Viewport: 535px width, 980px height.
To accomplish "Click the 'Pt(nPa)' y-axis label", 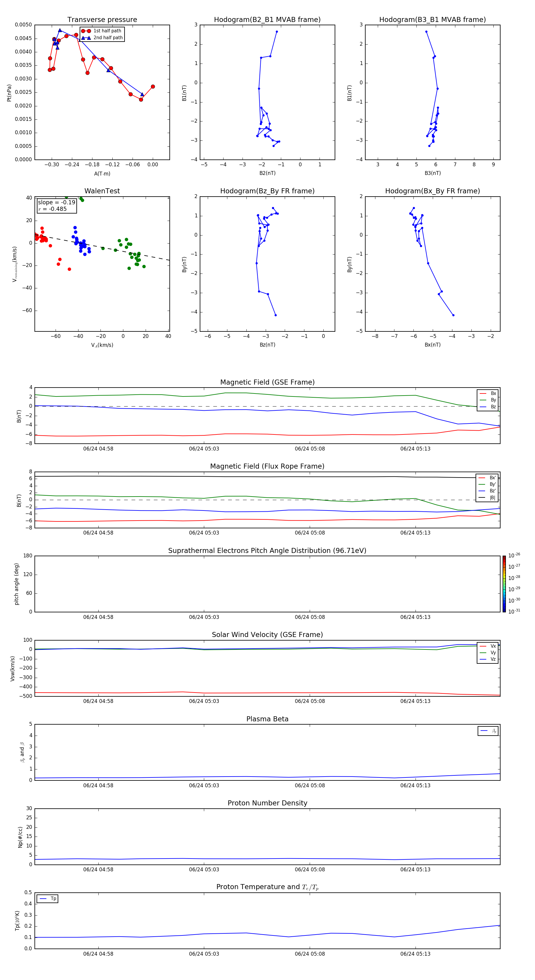I will [9, 93].
